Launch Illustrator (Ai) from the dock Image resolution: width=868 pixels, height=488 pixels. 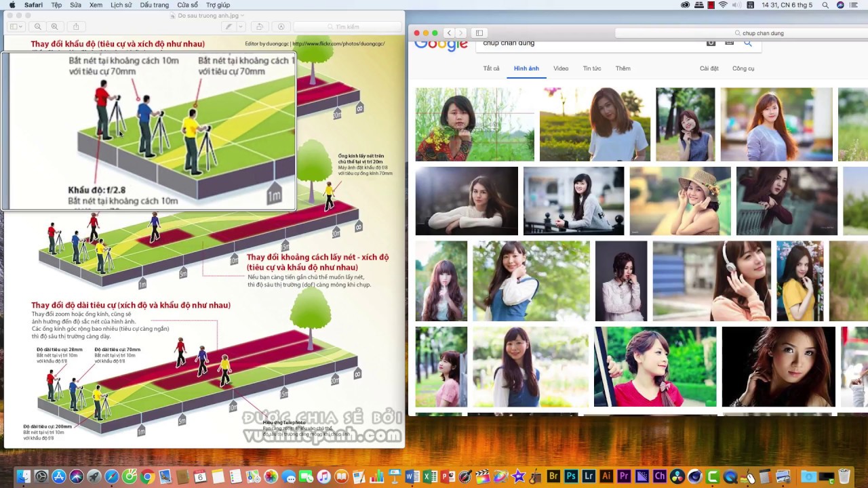coord(606,476)
